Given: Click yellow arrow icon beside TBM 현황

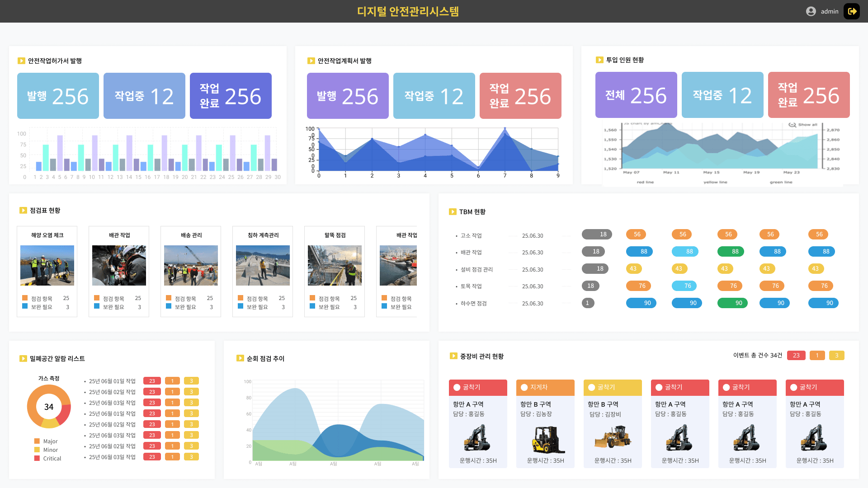Looking at the screenshot, I should [x=453, y=211].
